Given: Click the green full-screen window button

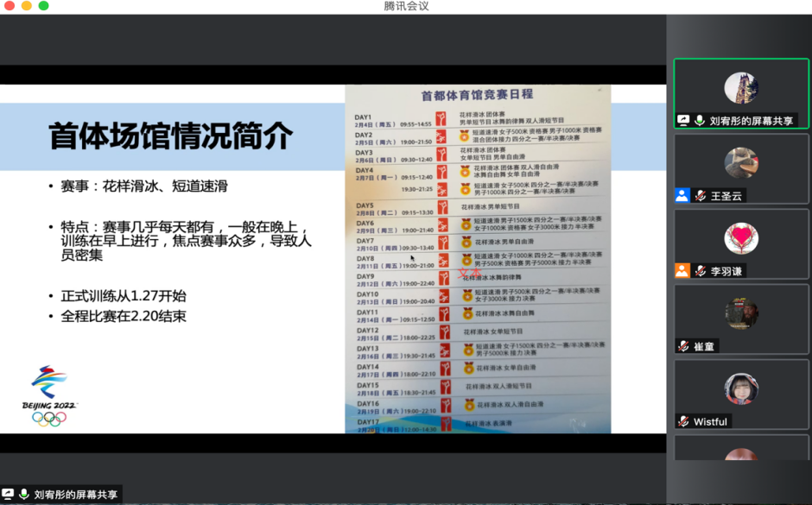Looking at the screenshot, I should [43, 6].
